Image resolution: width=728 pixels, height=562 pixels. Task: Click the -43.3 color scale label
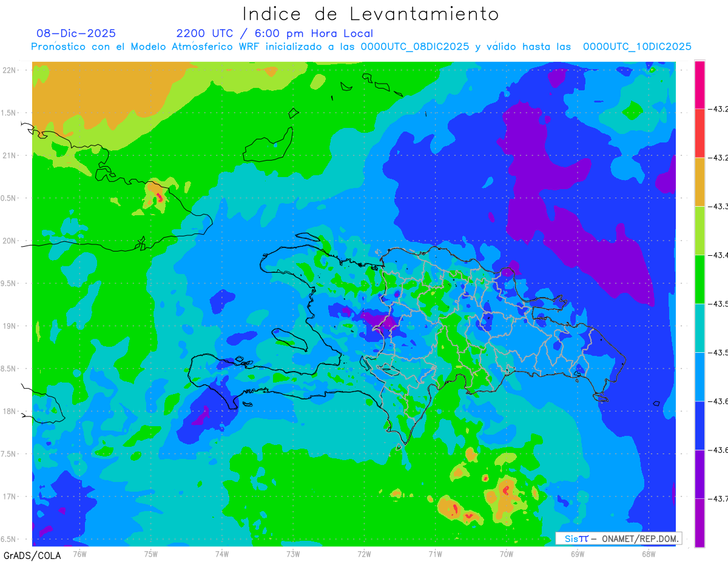point(720,207)
